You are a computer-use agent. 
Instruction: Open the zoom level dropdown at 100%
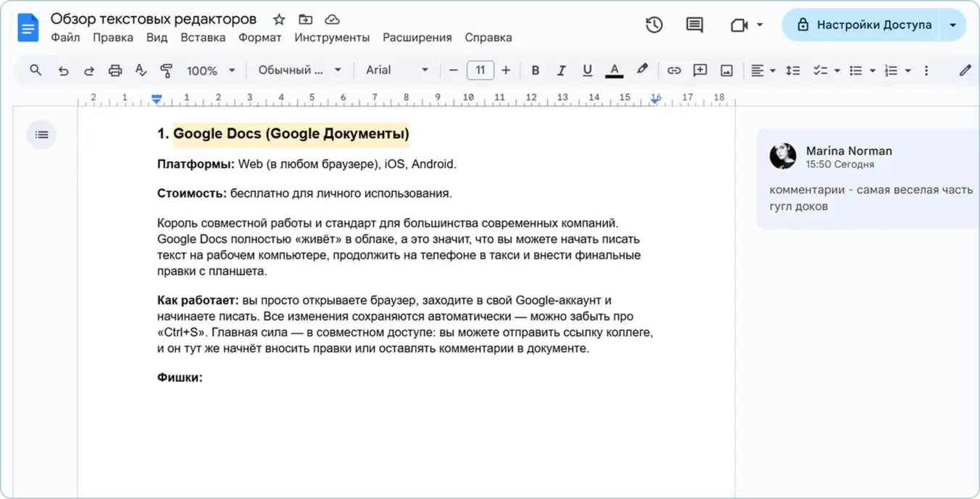pyautogui.click(x=210, y=70)
